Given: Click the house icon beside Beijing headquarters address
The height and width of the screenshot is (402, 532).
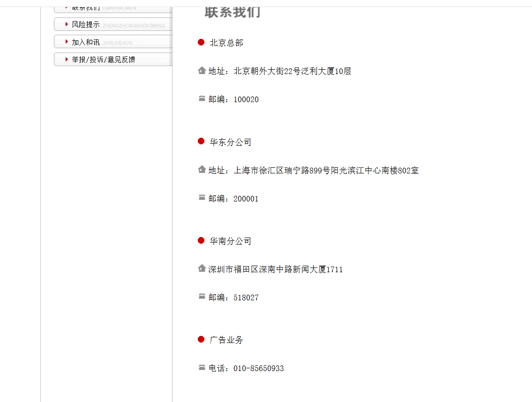Looking at the screenshot, I should pyautogui.click(x=202, y=71).
